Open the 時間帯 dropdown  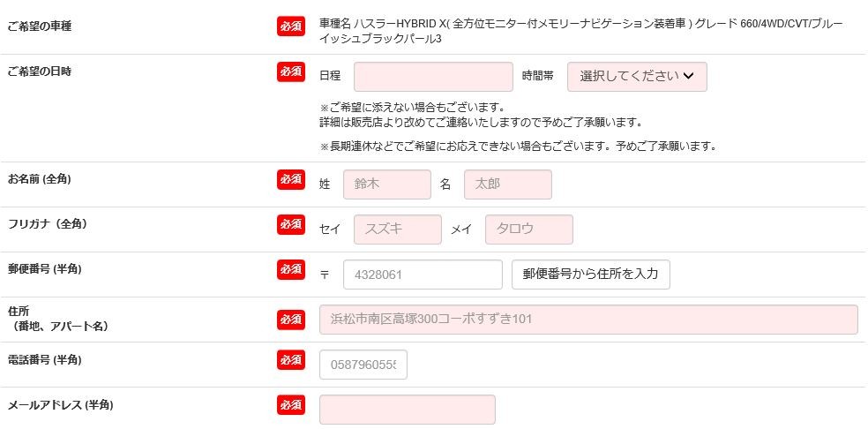637,77
